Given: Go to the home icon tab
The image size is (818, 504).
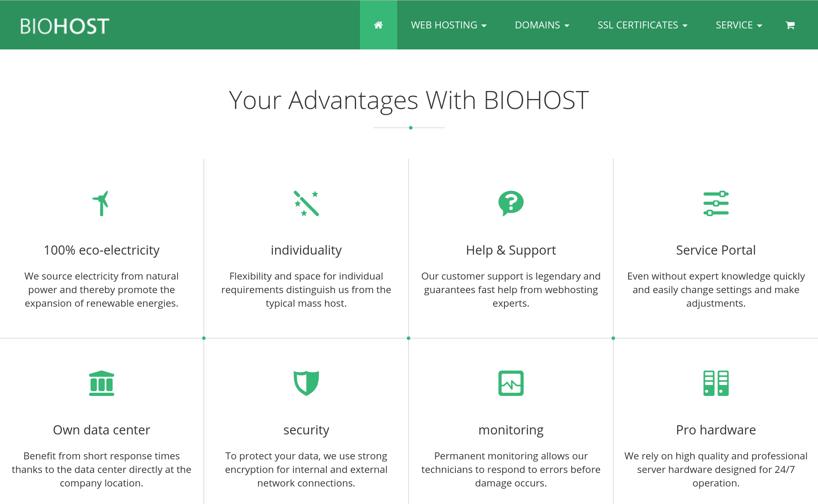Looking at the screenshot, I should coord(378,25).
